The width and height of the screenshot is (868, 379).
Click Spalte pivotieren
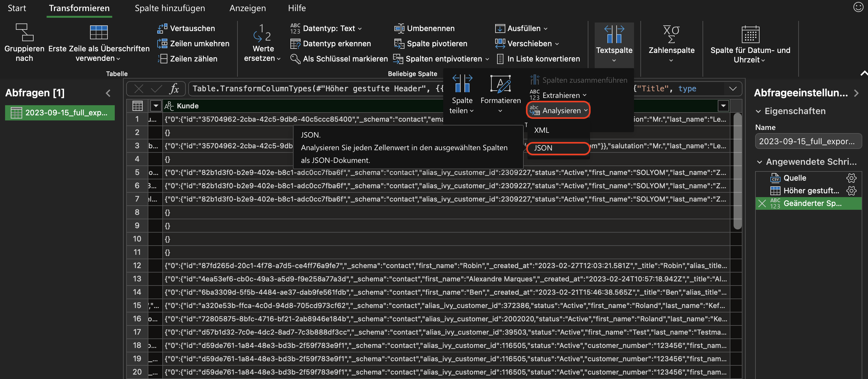click(x=431, y=43)
